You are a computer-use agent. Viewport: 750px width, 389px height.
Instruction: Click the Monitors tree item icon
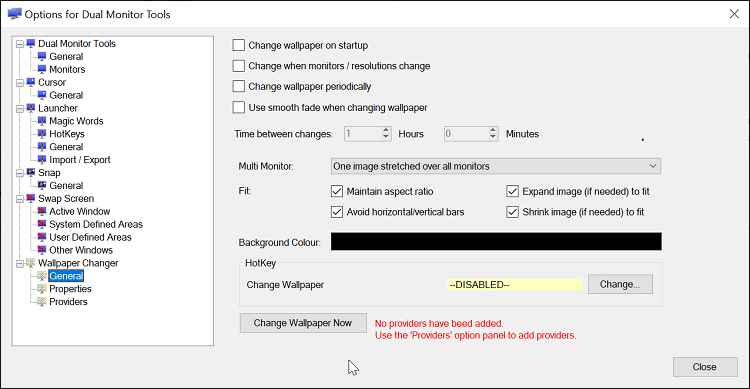(42, 69)
